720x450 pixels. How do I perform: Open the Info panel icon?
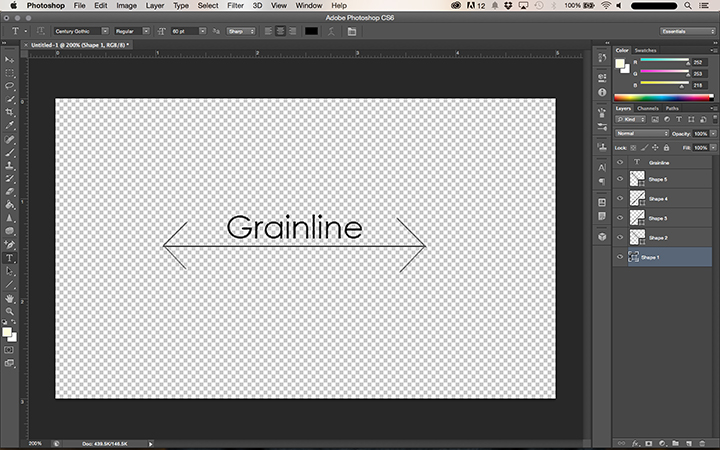coord(602,92)
